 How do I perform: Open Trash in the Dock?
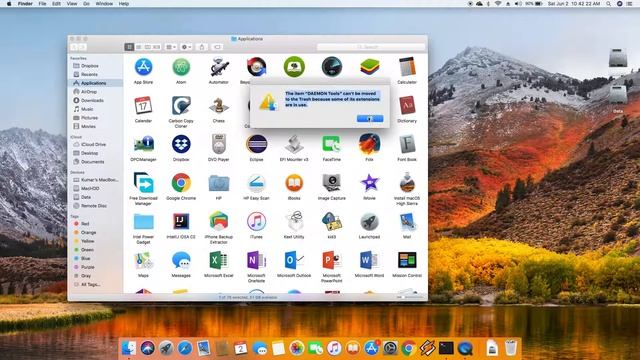(511, 348)
